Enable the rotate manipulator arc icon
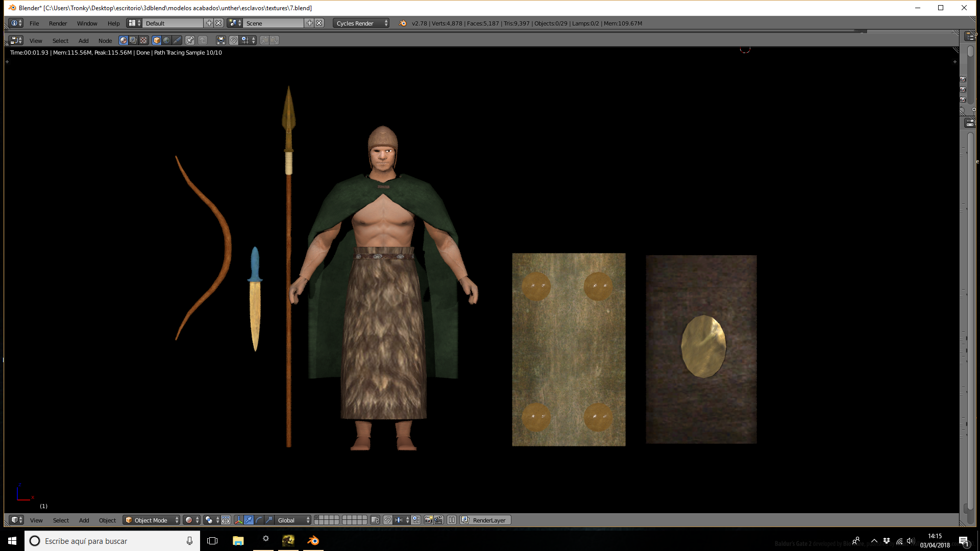The image size is (980, 551). click(x=259, y=520)
